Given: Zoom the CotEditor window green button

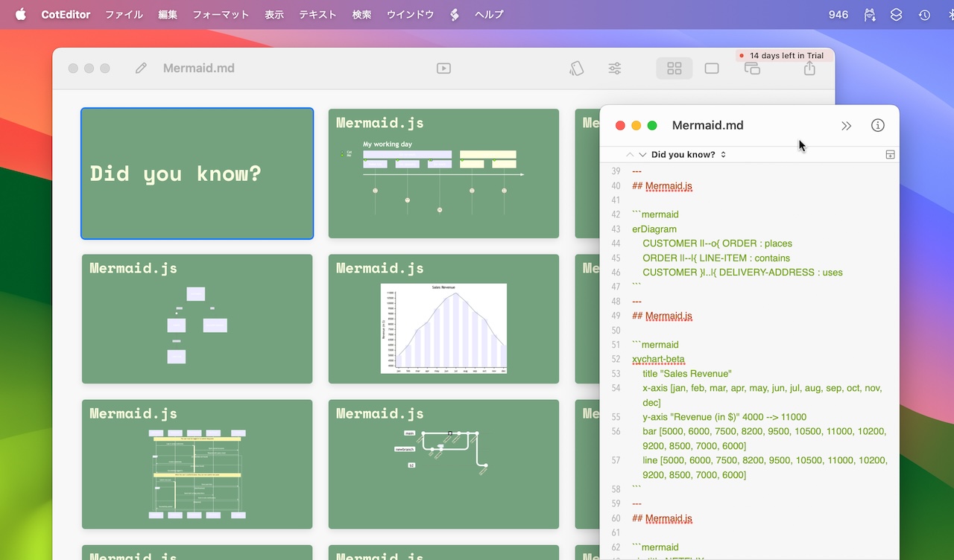Looking at the screenshot, I should (x=652, y=126).
